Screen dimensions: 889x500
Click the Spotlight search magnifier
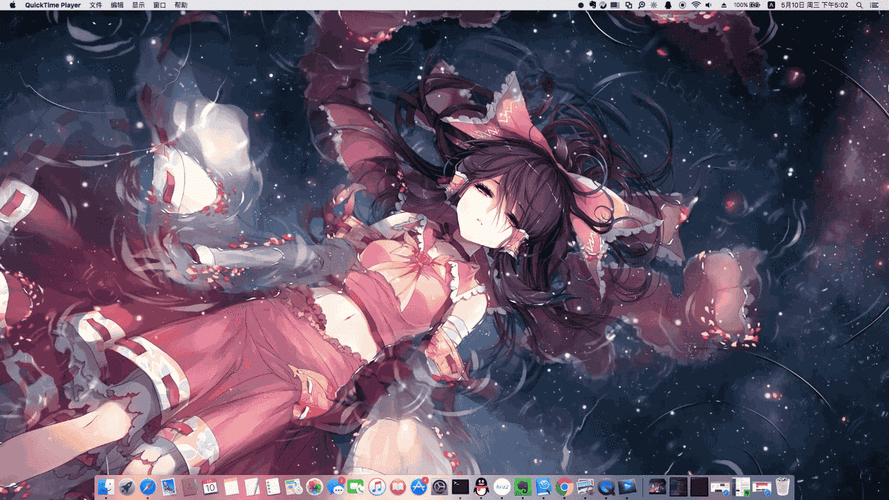(858, 5)
